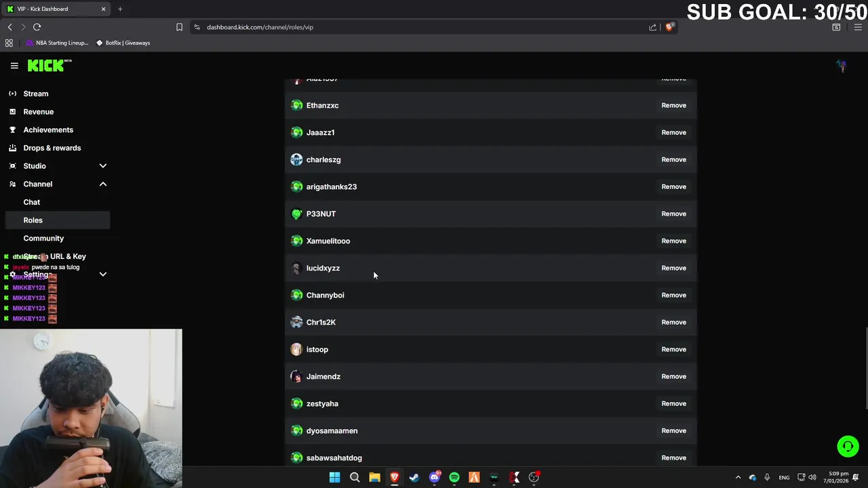Remove arigathanks23 from VIP list

coord(673,186)
